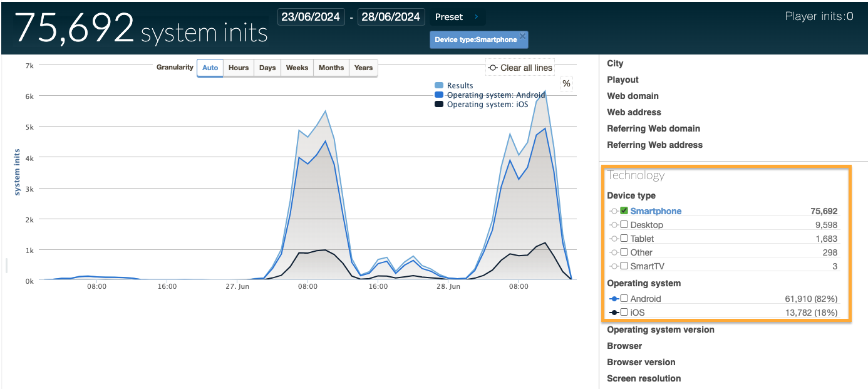Remove the Device type:Smartphone filter chip

(x=522, y=36)
